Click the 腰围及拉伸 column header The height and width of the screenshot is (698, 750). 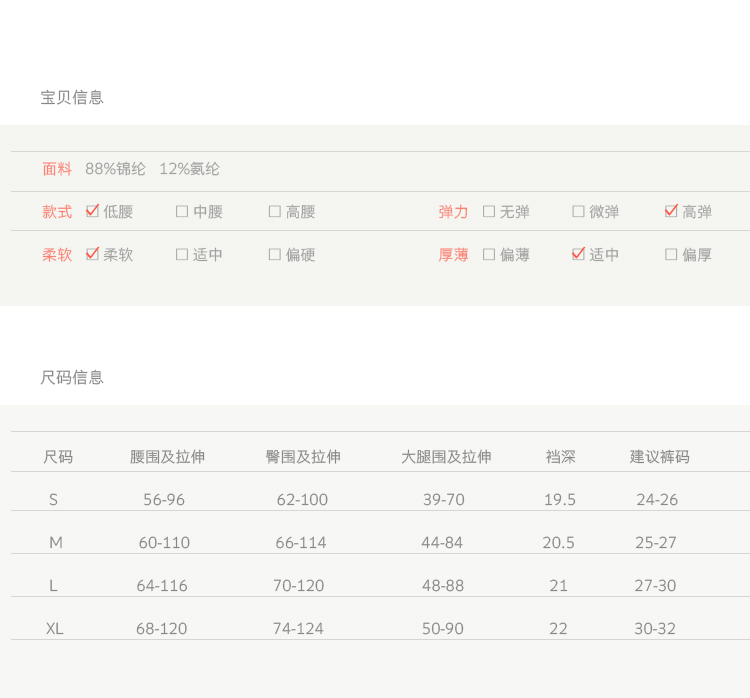pyautogui.click(x=167, y=457)
